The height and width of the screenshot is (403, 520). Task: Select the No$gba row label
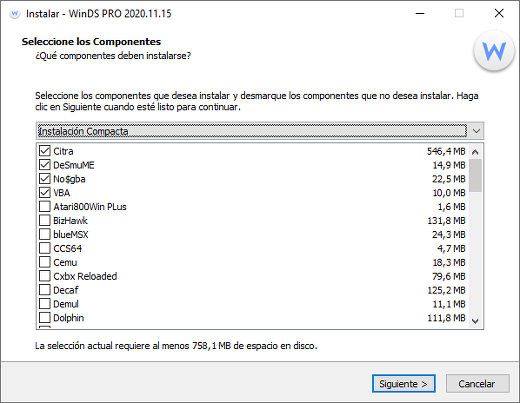tap(69, 179)
